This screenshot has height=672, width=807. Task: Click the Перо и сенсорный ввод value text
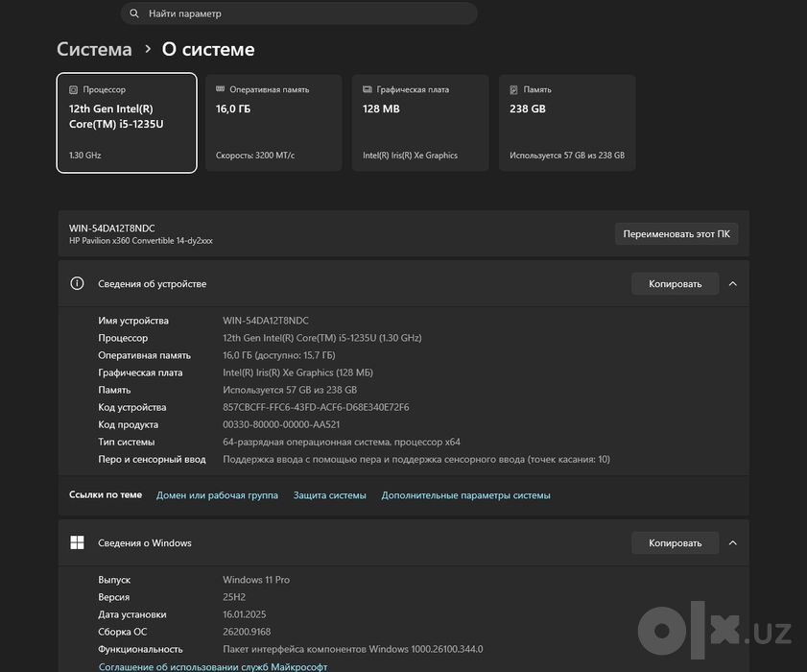click(x=416, y=459)
